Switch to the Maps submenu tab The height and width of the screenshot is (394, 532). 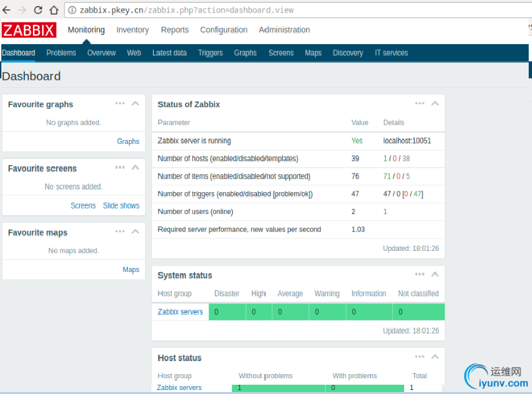tap(313, 53)
